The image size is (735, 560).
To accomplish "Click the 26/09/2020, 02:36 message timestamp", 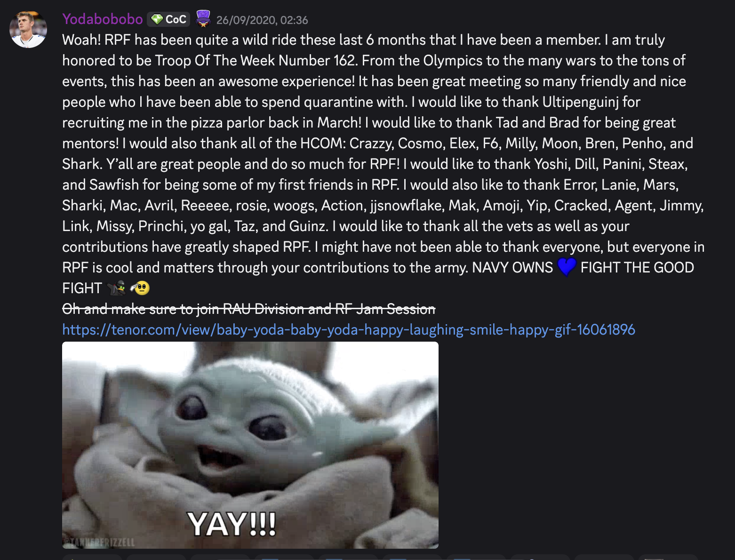I will pyautogui.click(x=262, y=20).
